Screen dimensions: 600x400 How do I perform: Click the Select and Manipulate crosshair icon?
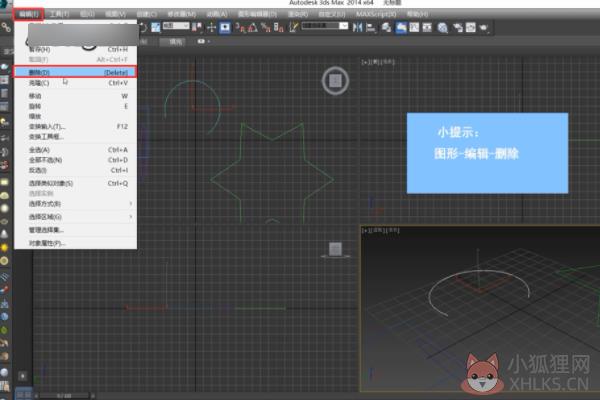click(x=211, y=27)
